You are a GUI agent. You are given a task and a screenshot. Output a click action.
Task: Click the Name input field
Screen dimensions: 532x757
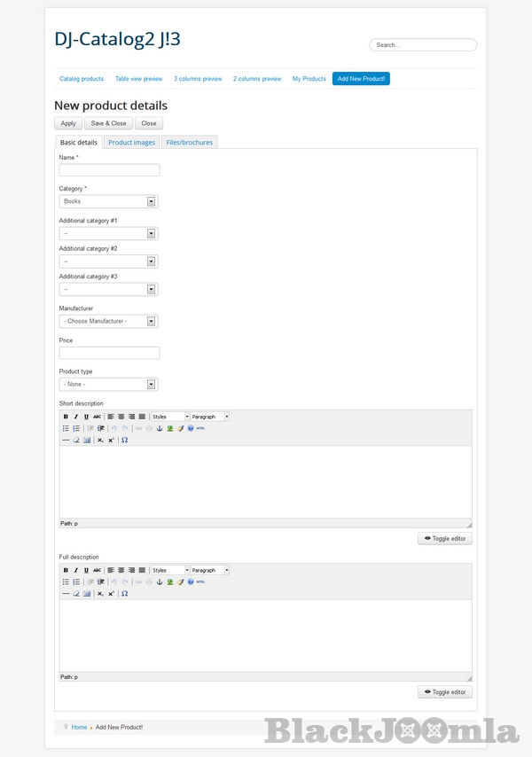(x=109, y=170)
